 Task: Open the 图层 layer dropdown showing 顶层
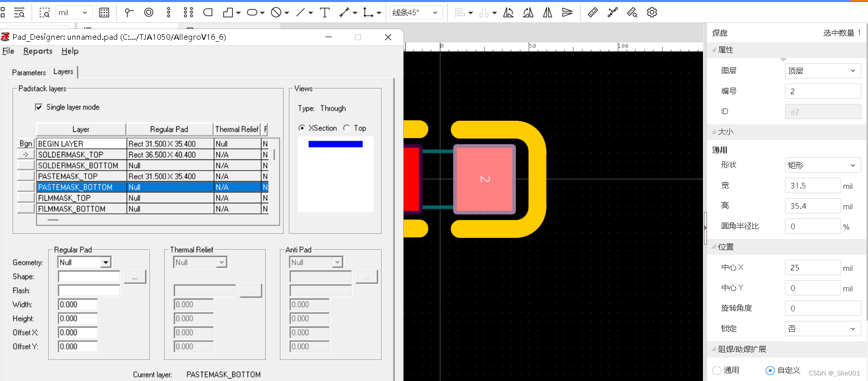coord(823,71)
